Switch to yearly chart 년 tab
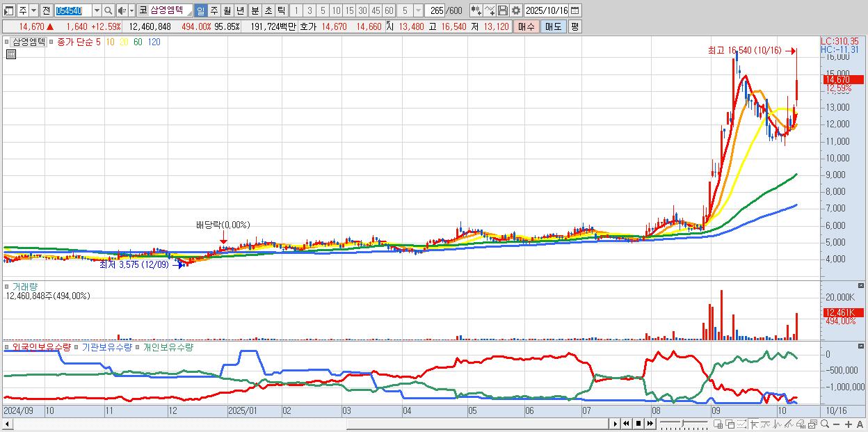This screenshot has height=432, width=868. (x=240, y=10)
